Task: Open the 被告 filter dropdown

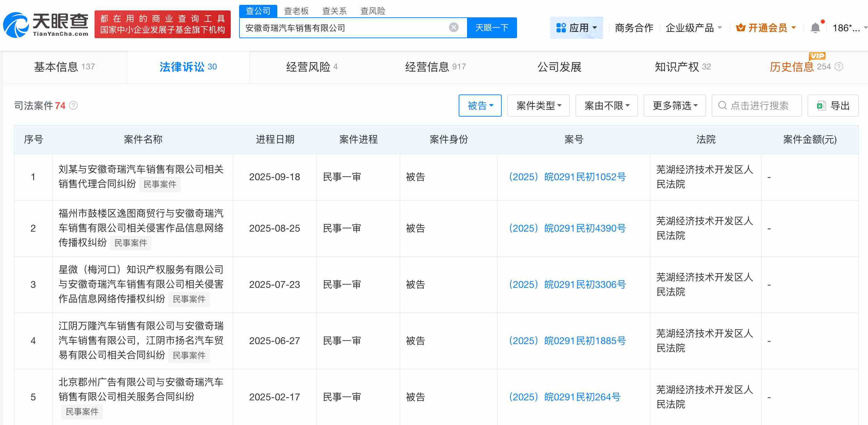Action: 480,106
